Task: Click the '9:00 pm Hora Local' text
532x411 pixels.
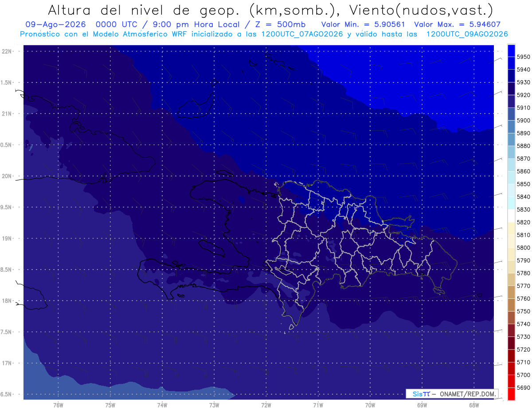Action: (196, 24)
